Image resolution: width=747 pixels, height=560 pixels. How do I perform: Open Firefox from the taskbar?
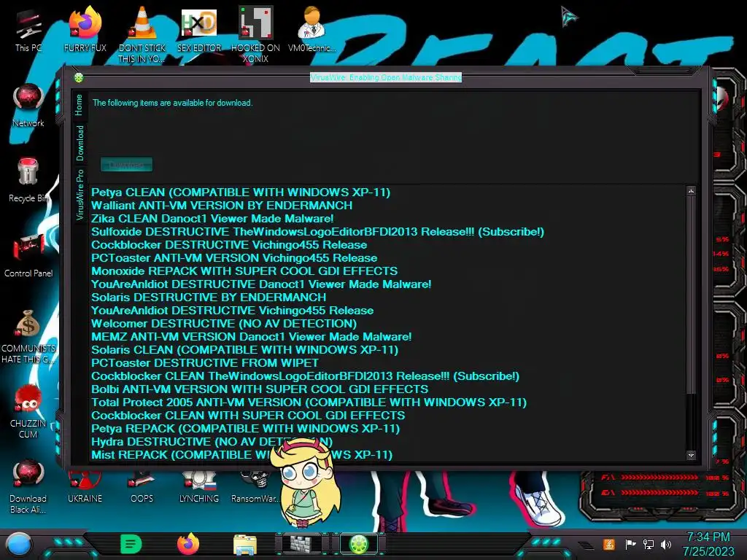click(x=188, y=544)
